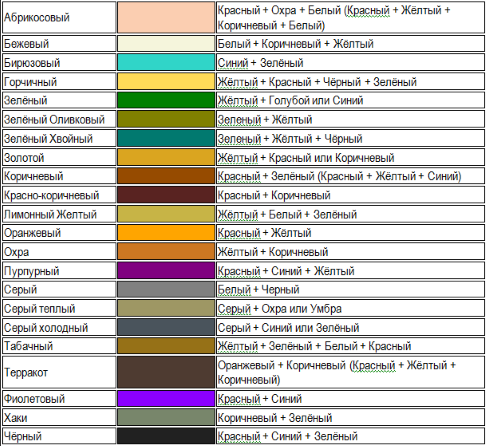Click the Чёрный black swatch
This screenshot has height=446, width=486.
(166, 436)
